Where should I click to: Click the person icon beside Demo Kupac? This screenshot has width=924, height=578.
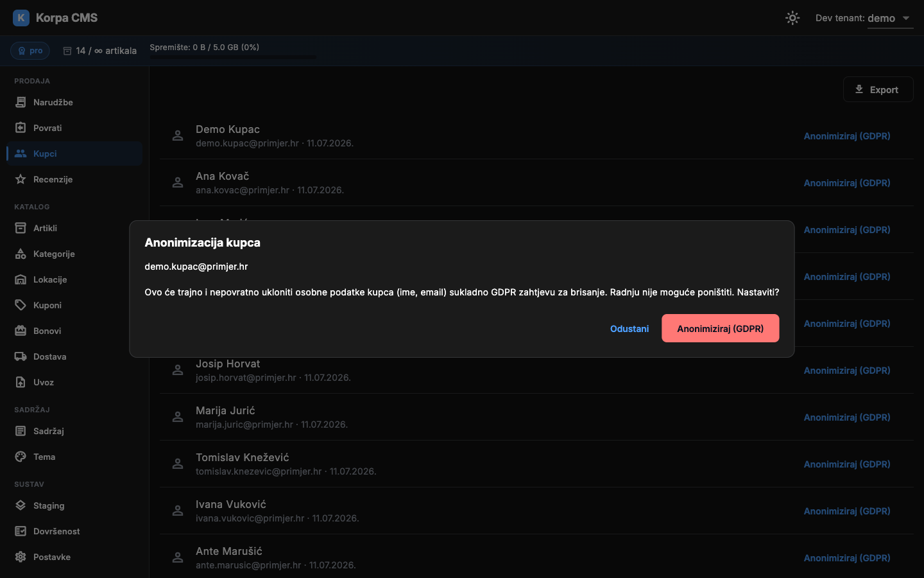coord(178,136)
